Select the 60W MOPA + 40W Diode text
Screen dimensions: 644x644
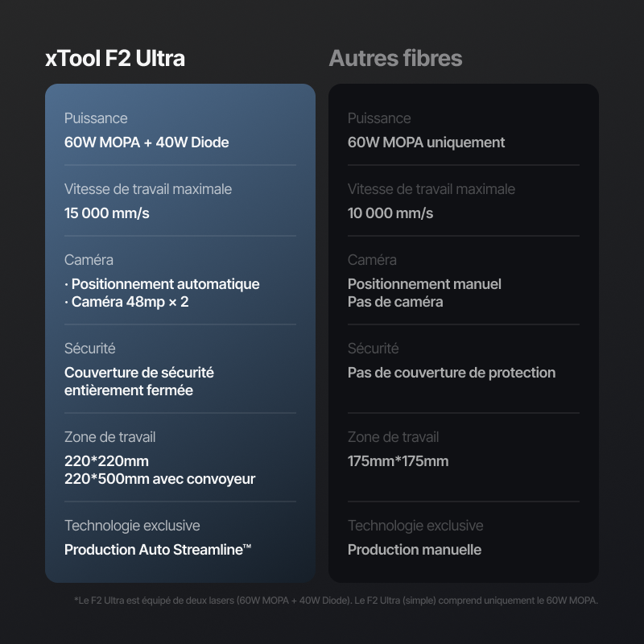pyautogui.click(x=147, y=142)
